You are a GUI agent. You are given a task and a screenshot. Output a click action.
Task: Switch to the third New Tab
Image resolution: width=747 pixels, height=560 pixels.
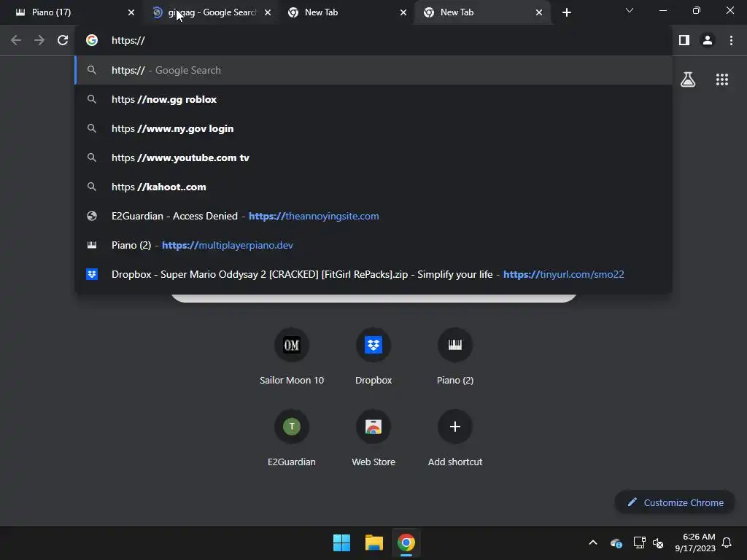[x=347, y=12]
